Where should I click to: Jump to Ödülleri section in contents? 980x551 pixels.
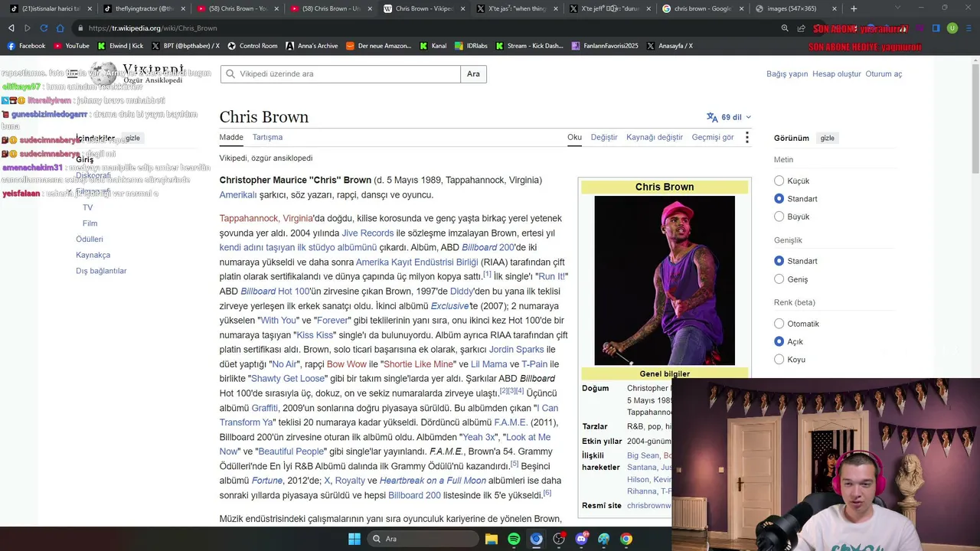click(x=90, y=240)
